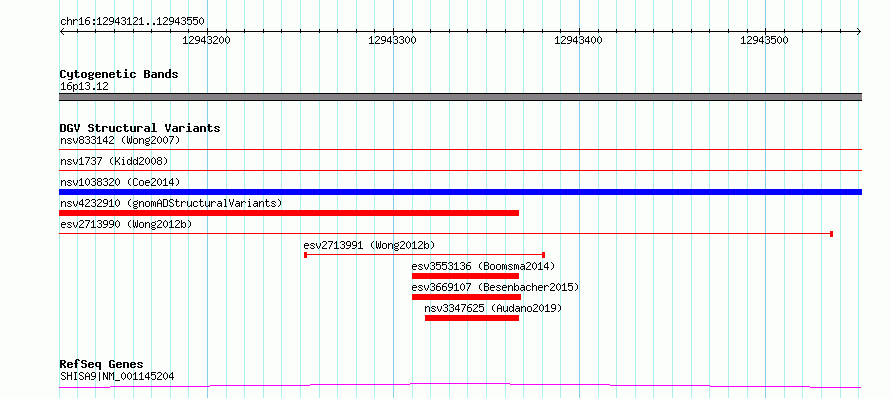This screenshot has width=890, height=398.
Task: Click the SHISA9|NM_001145204 gene label
Action: pos(117,376)
